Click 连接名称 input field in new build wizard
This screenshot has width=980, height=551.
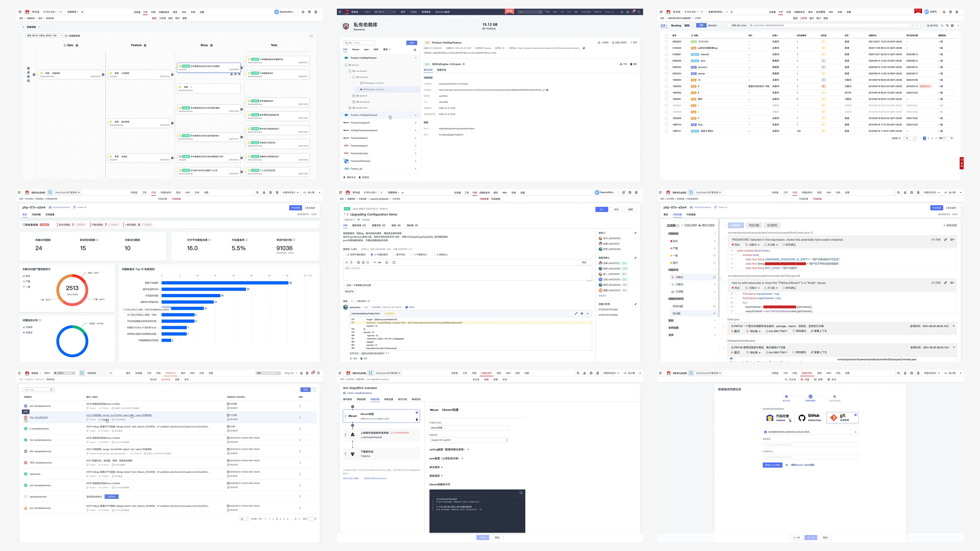[x=810, y=445]
